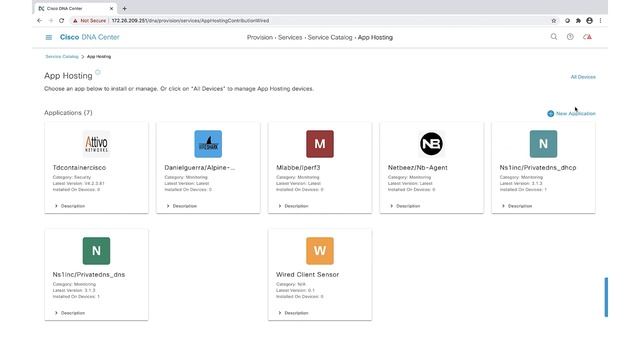This screenshot has height=360, width=640.
Task: Click the App Hosting breadcrumb text
Action: [x=99, y=57]
